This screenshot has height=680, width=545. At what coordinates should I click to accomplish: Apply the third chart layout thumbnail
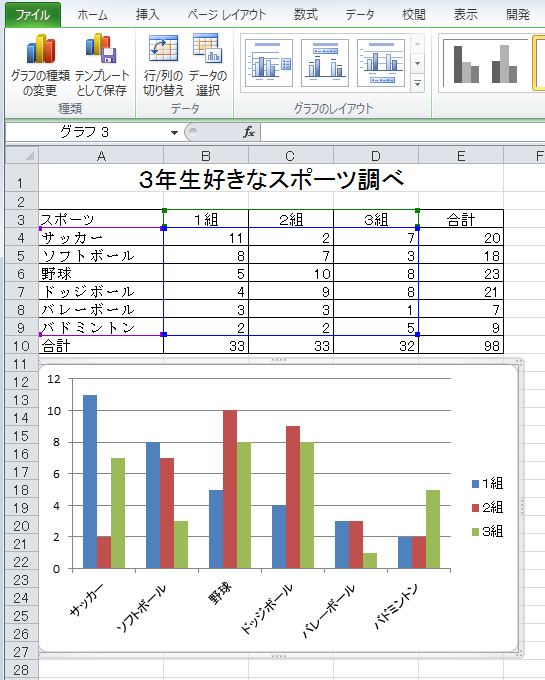click(x=381, y=63)
